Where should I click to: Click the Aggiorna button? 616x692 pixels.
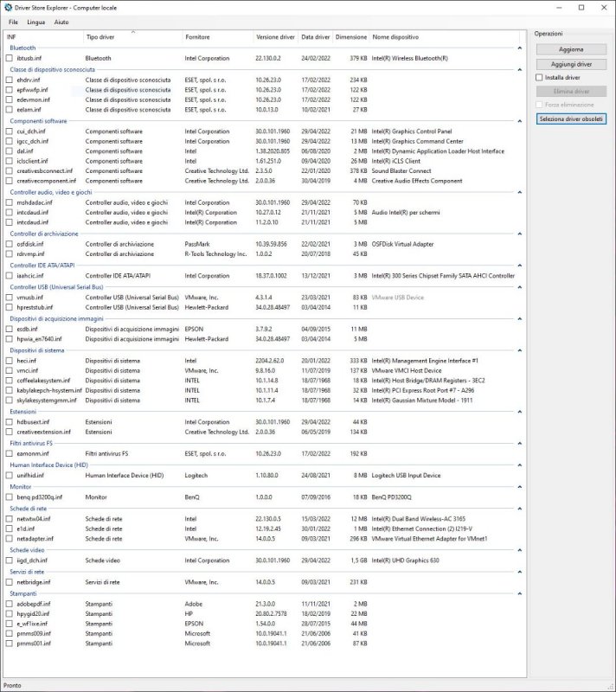[571, 49]
